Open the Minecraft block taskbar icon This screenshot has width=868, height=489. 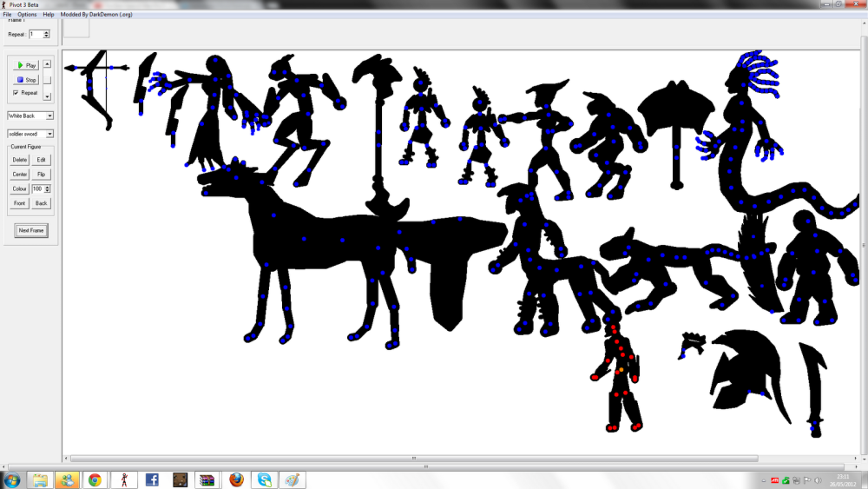click(x=180, y=480)
